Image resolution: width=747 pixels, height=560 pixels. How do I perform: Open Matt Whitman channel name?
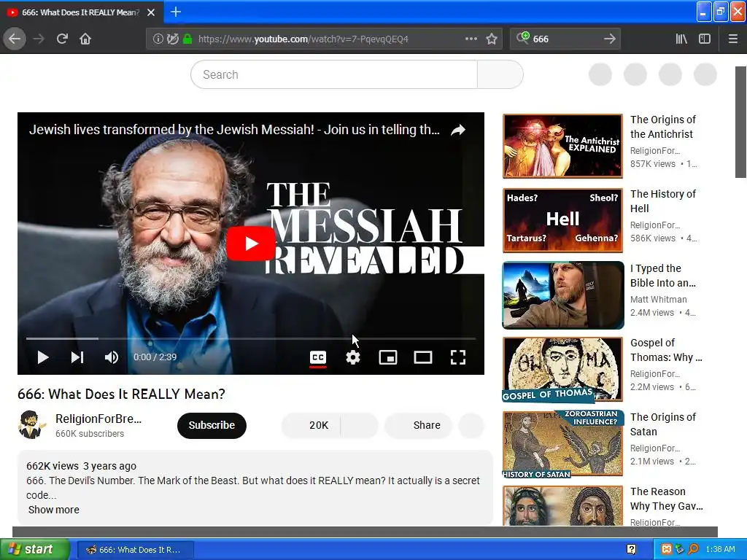659,300
